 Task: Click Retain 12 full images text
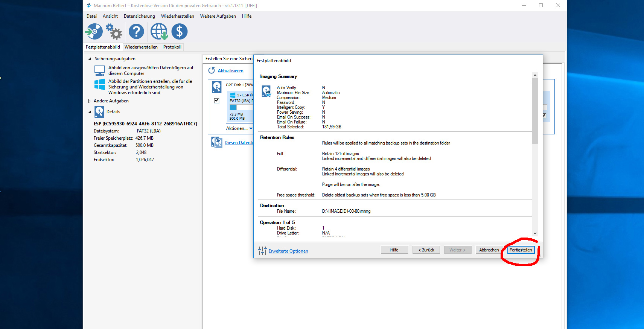[341, 154]
